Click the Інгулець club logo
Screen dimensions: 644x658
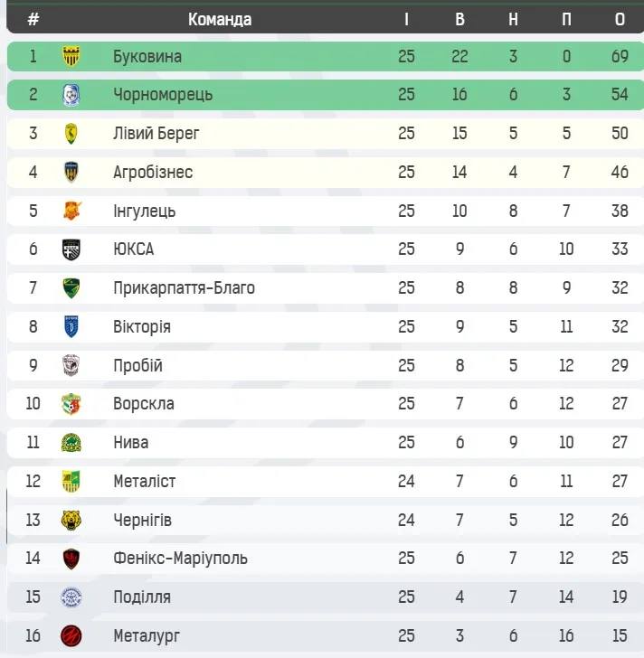71,211
